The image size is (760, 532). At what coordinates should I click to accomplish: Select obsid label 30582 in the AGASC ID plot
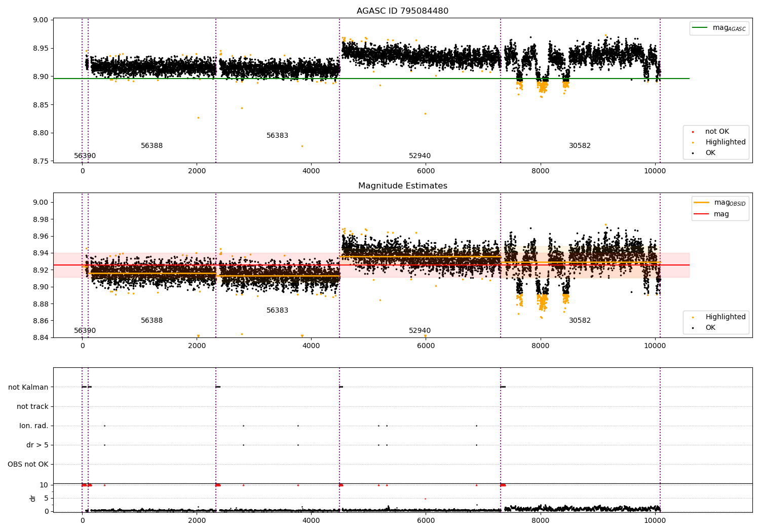[580, 146]
